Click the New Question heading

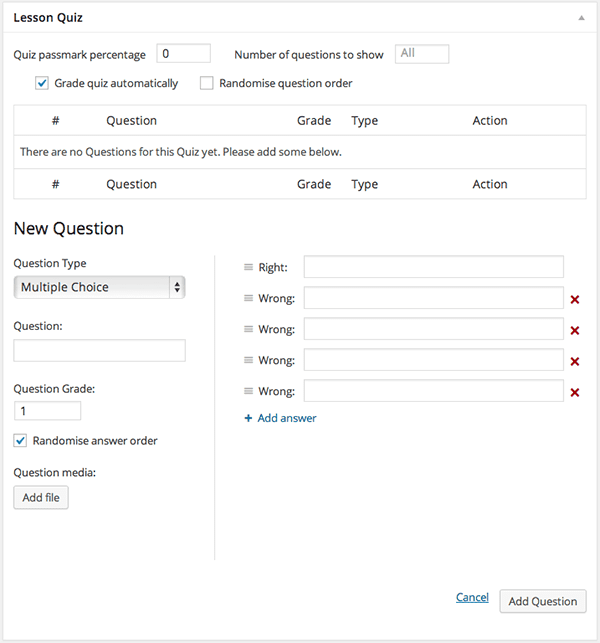pos(68,229)
